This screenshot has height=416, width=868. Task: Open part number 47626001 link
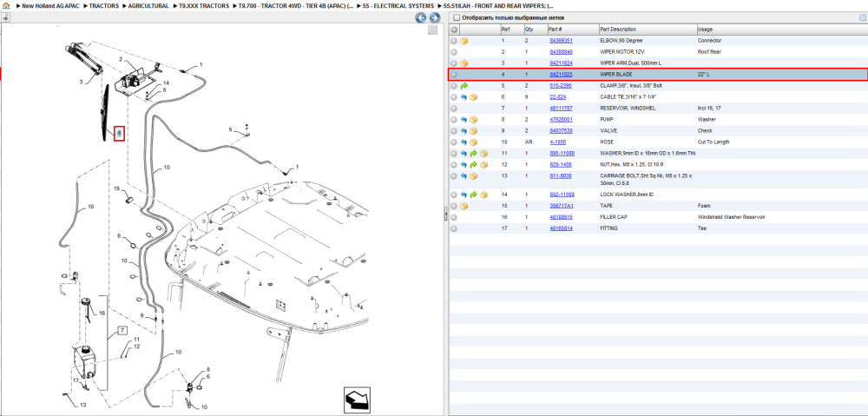coord(561,120)
